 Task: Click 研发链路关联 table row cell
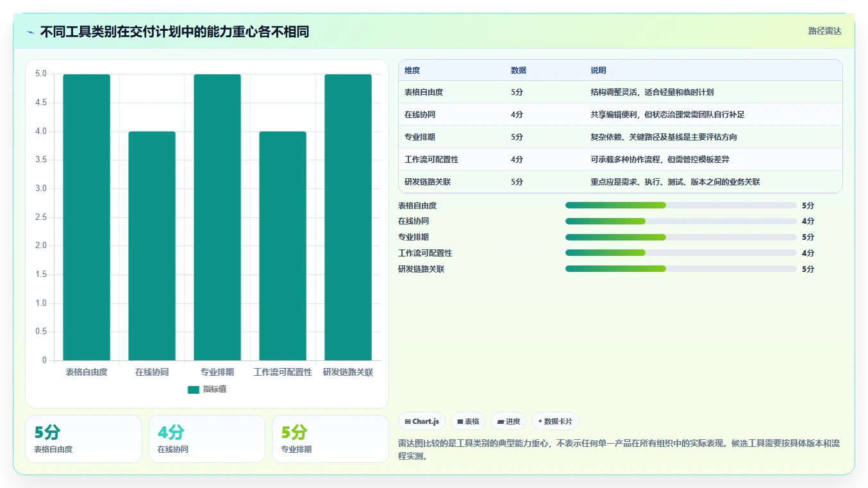pyautogui.click(x=428, y=182)
